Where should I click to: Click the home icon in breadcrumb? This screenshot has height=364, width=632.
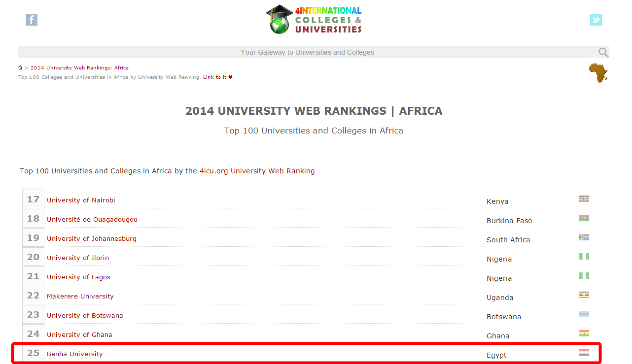(x=20, y=68)
